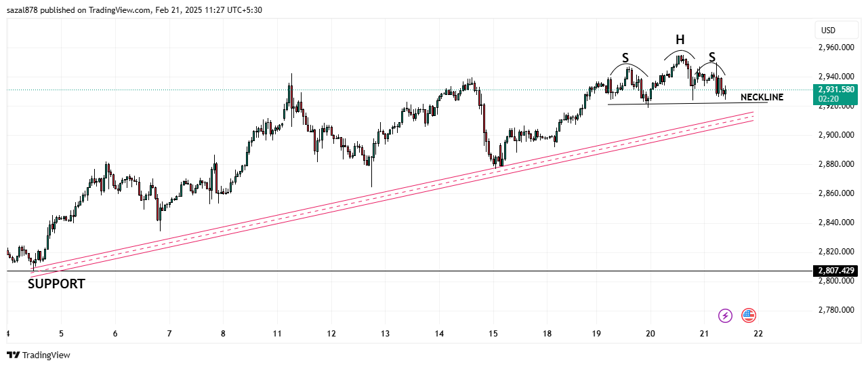
Task: Click the 2,780.000 price axis label
Action: point(836,310)
